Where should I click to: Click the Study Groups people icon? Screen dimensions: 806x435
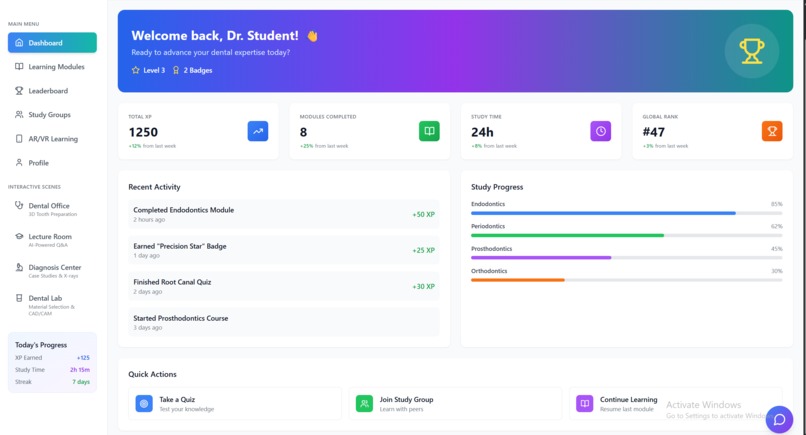(19, 114)
